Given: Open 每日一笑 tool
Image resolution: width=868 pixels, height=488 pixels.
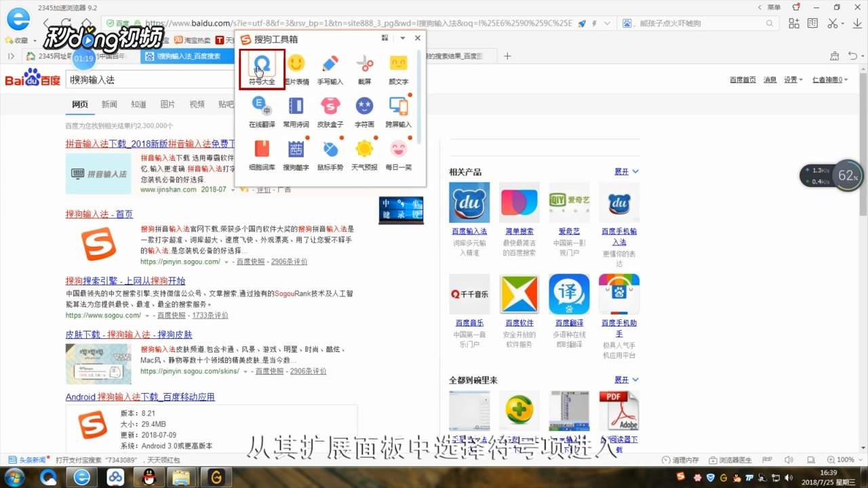Looking at the screenshot, I should point(398,155).
